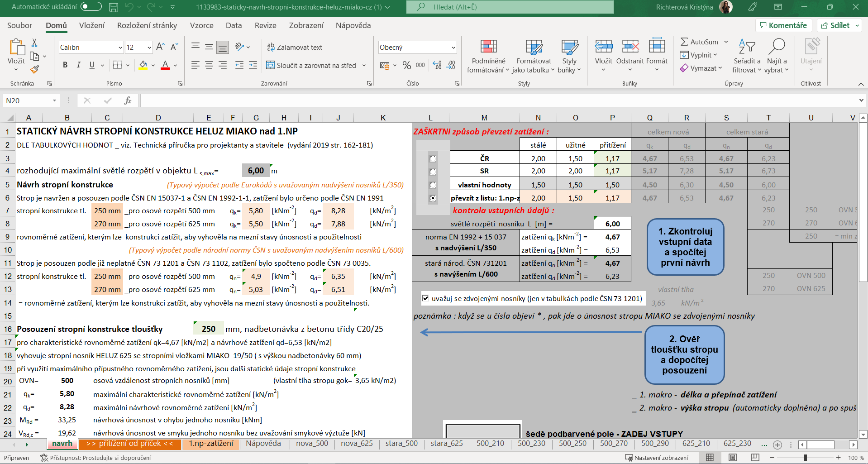Click the Komentáře button
Viewport: 868px width, 464px height.
(783, 25)
